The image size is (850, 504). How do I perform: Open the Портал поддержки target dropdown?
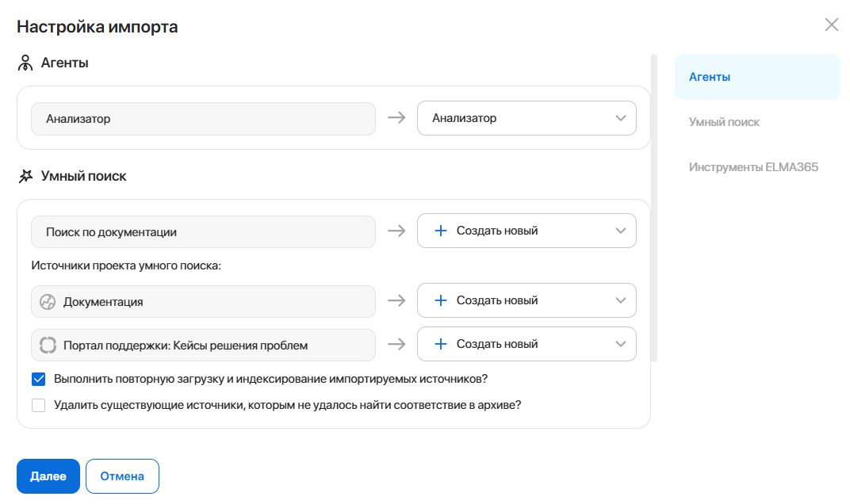point(526,344)
